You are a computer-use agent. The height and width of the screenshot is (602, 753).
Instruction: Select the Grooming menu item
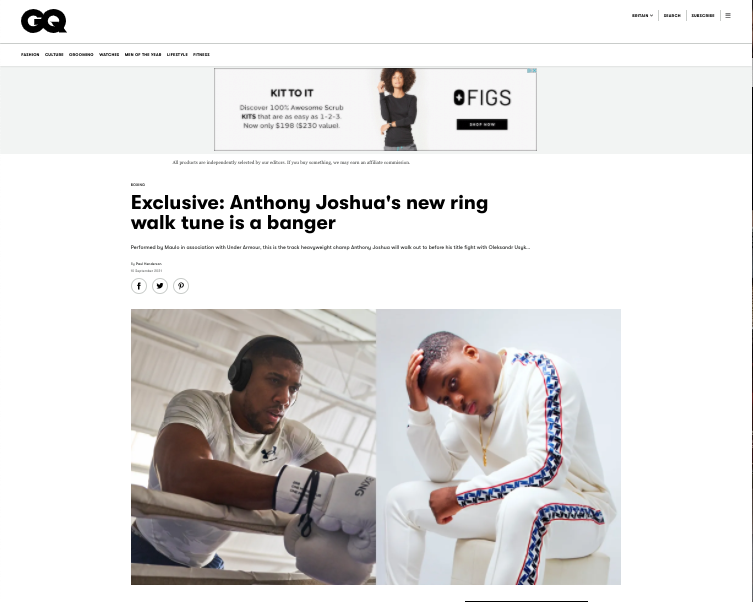point(81,55)
